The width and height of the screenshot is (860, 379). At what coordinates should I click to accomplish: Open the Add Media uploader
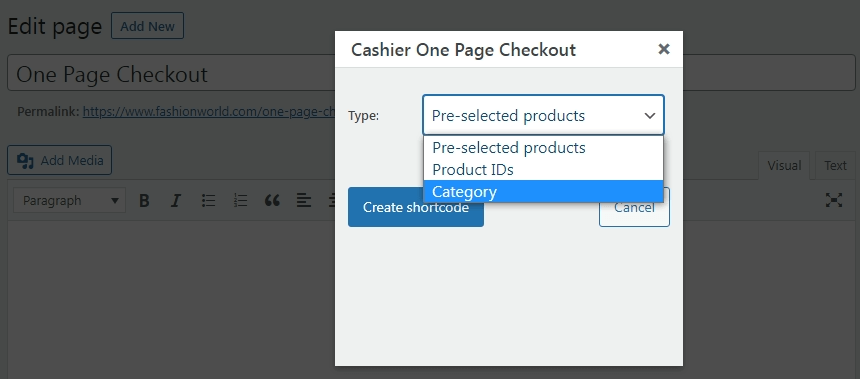tap(60, 160)
